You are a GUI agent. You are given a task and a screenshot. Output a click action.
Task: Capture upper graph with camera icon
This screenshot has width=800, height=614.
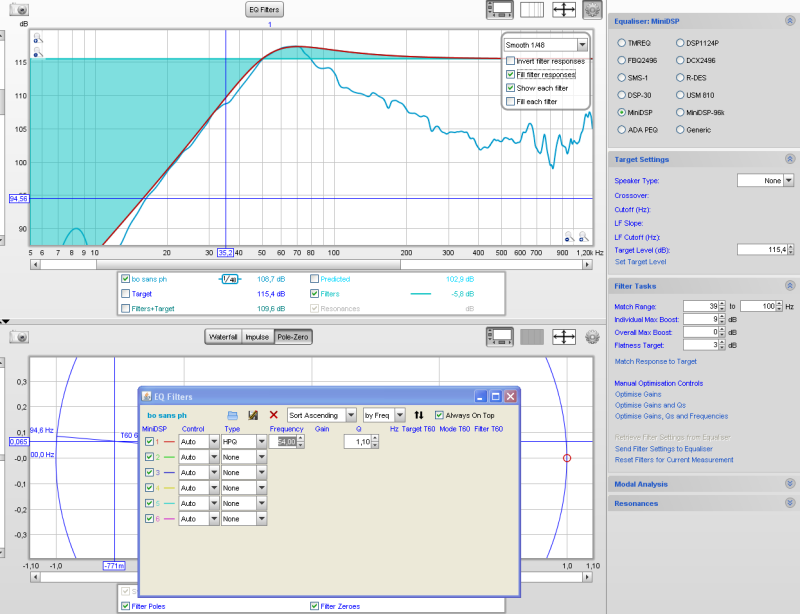19,9
